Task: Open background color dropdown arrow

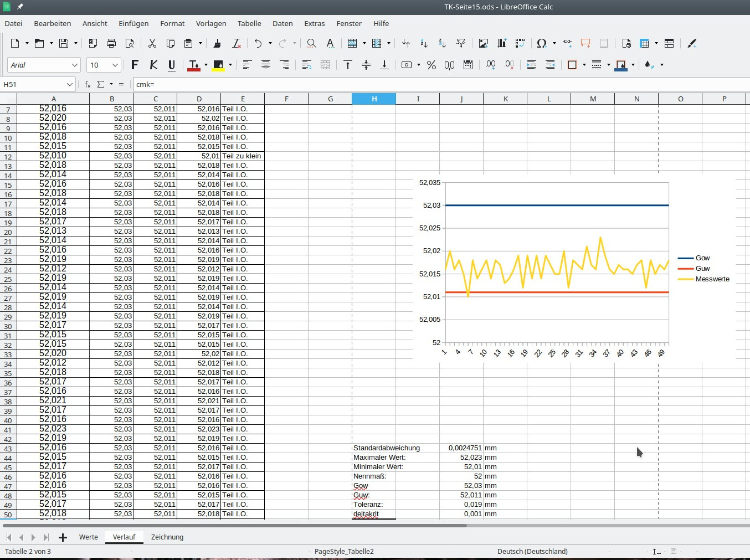Action: [x=230, y=65]
